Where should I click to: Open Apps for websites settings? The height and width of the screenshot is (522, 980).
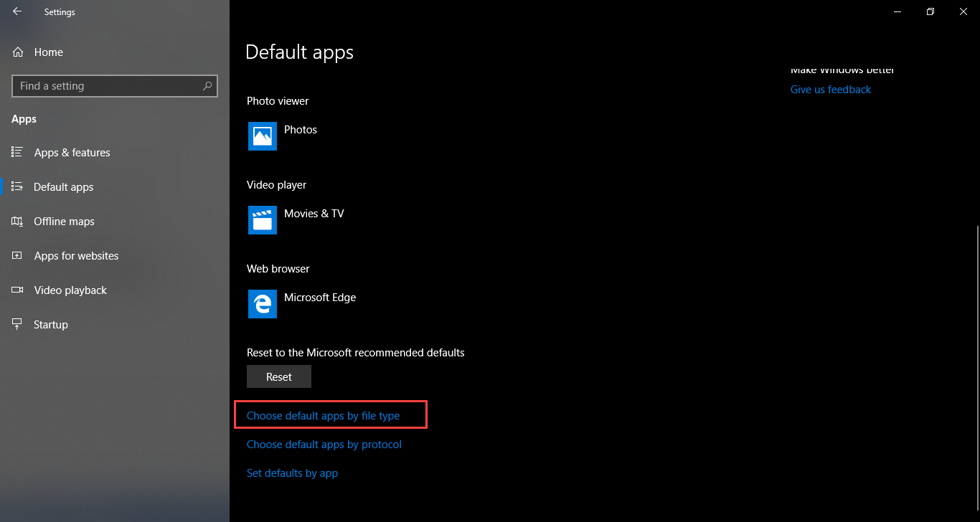pos(76,255)
